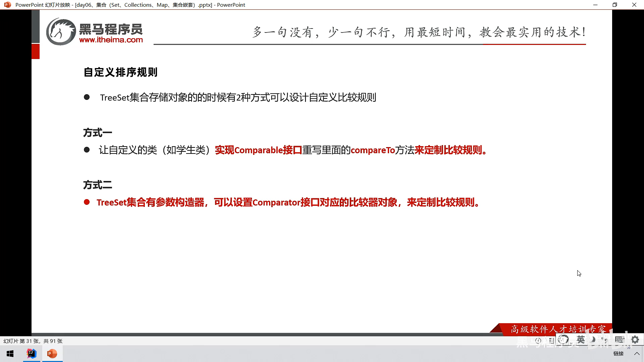This screenshot has width=644, height=362.
Task: Toggle punctuation mode in the IME bar
Action: point(605,340)
